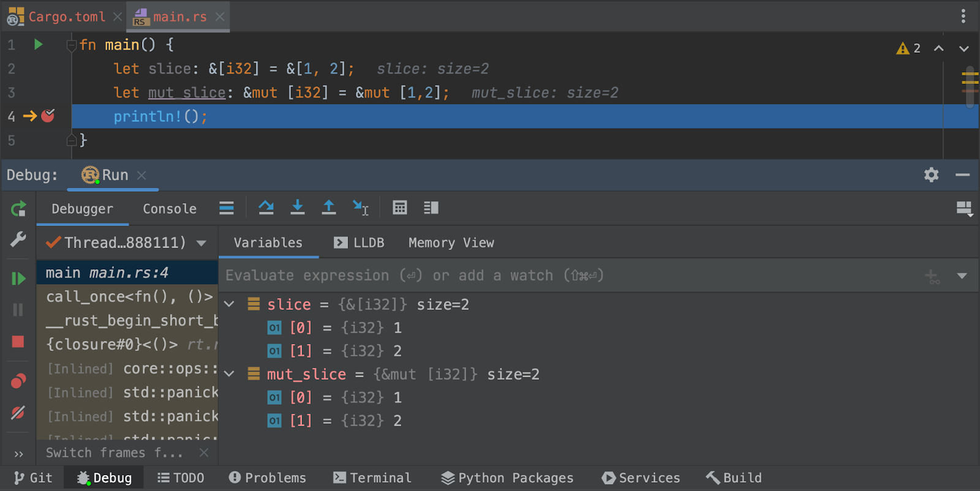Open debug panel settings gear

[x=932, y=175]
